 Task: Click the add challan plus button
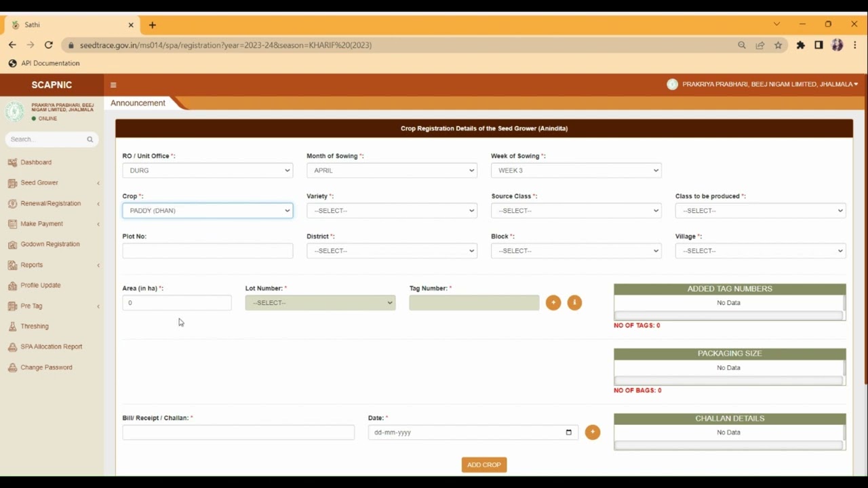593,432
